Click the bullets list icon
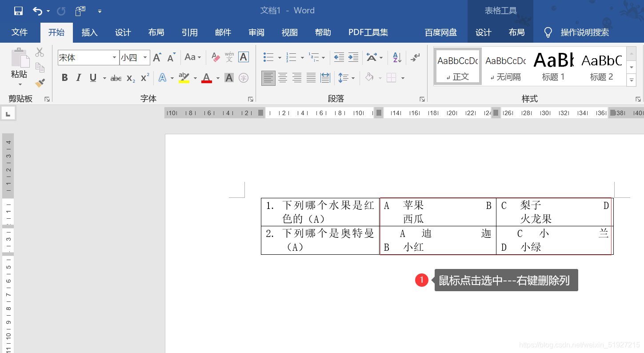This screenshot has height=353, width=644. coord(268,57)
